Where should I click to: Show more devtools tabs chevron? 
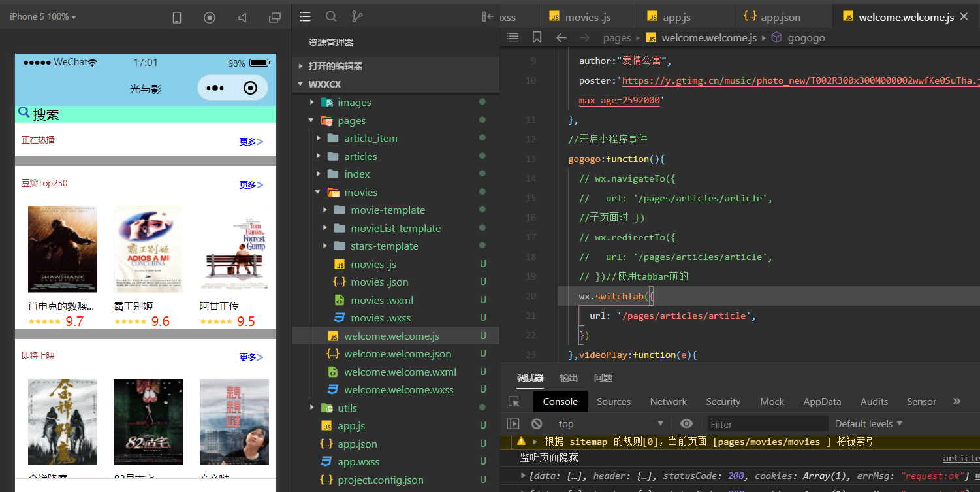957,401
